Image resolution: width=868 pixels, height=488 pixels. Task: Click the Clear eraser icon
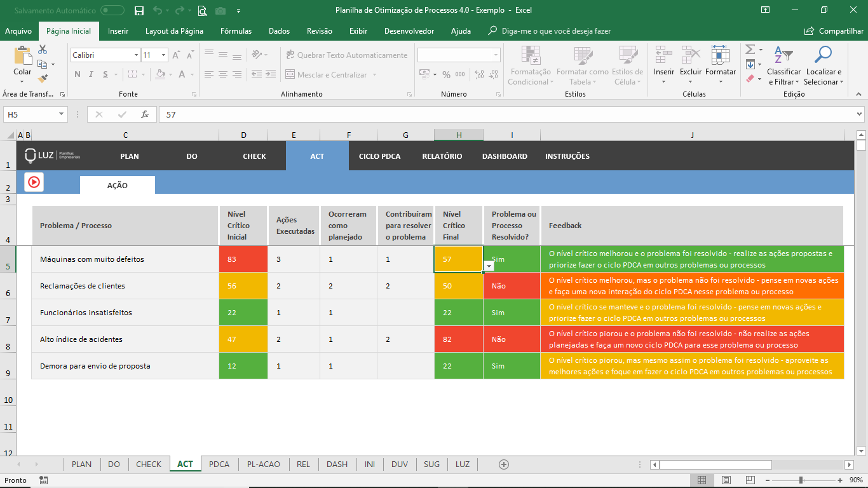click(750, 79)
